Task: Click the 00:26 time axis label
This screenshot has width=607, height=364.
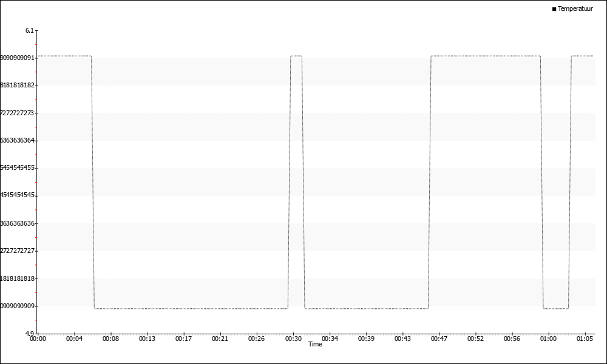Action: pos(256,339)
